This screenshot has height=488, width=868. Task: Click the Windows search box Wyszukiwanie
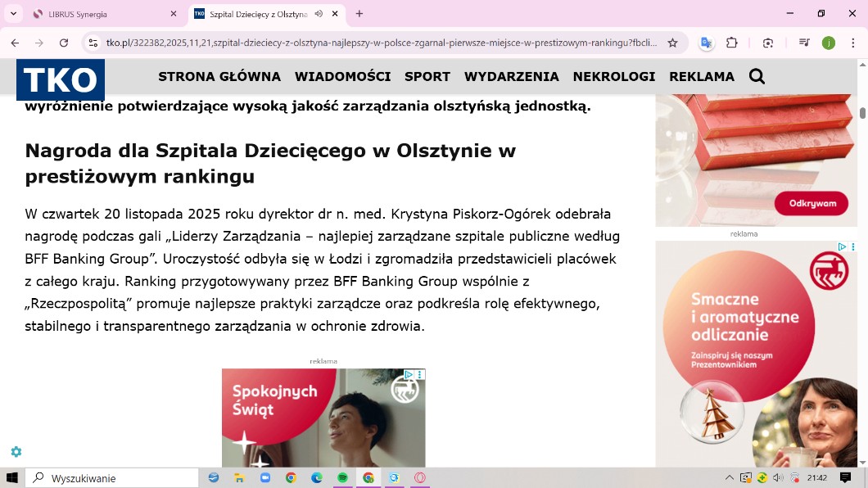coord(115,477)
